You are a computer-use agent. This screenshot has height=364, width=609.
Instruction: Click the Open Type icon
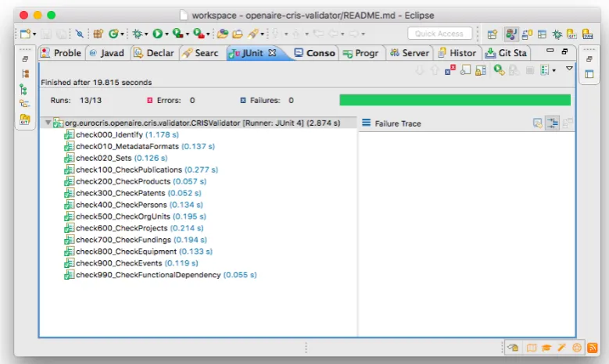(x=223, y=34)
